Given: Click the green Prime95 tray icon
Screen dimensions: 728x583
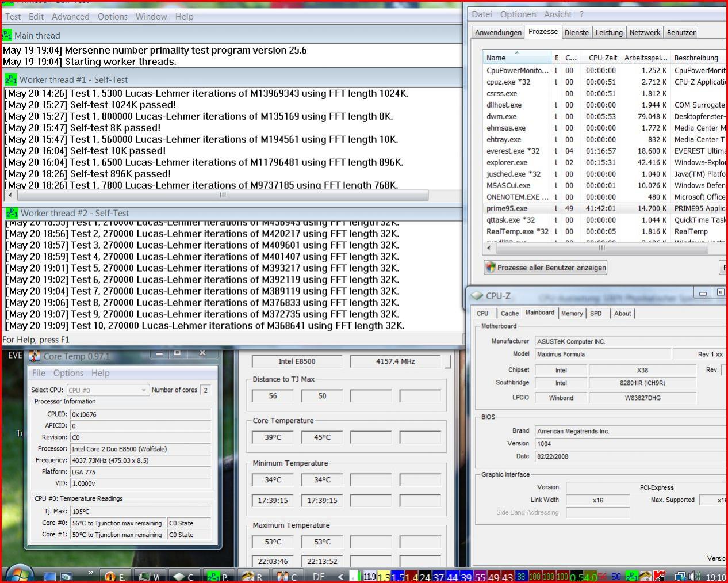Looking at the screenshot, I should [x=631, y=576].
